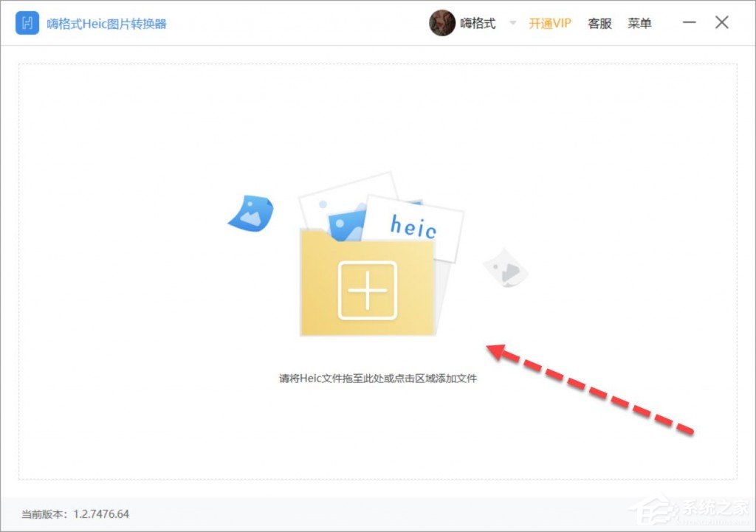Click the gray photo icon right of the folder
Image resolution: width=756 pixels, height=532 pixels.
click(x=506, y=269)
